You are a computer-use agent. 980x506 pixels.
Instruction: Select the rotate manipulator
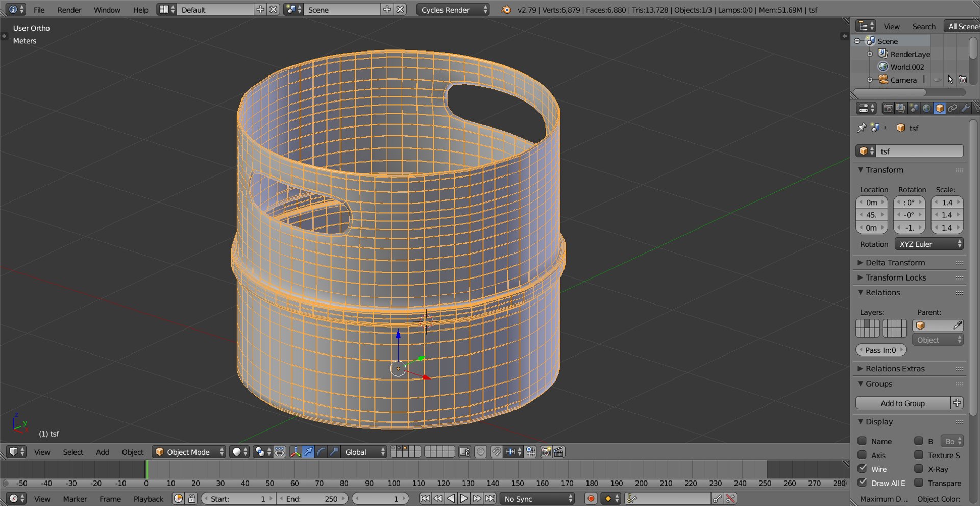pos(321,451)
